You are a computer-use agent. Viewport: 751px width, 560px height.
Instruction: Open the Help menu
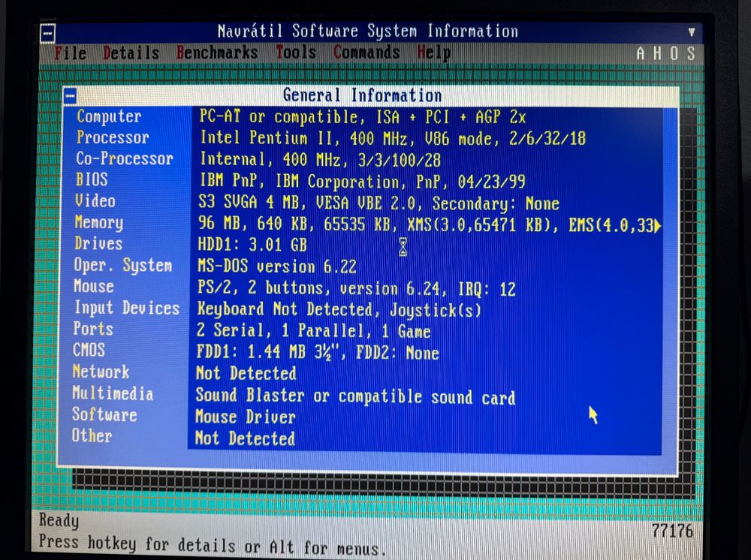433,53
